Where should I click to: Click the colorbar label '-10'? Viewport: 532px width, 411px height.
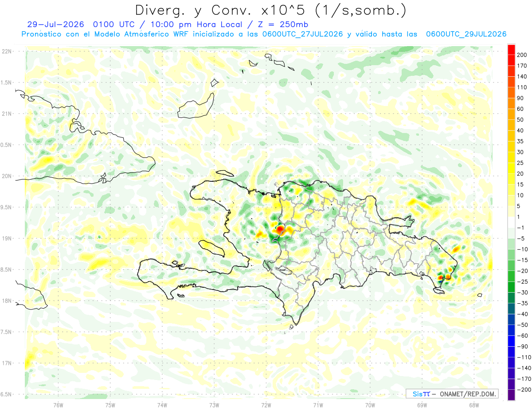click(x=522, y=249)
